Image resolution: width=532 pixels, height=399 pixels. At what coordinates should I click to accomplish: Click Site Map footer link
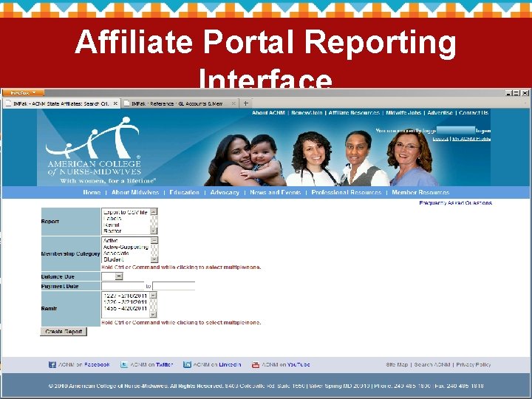397,365
